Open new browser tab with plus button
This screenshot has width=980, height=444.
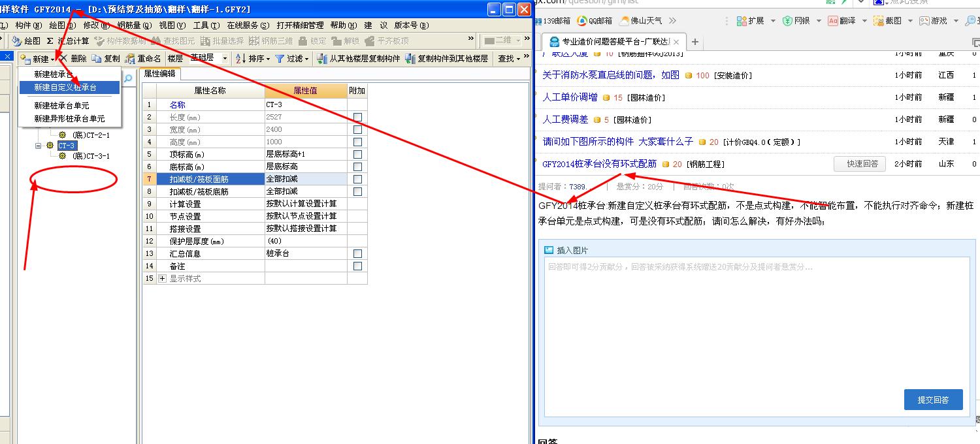click(x=695, y=42)
